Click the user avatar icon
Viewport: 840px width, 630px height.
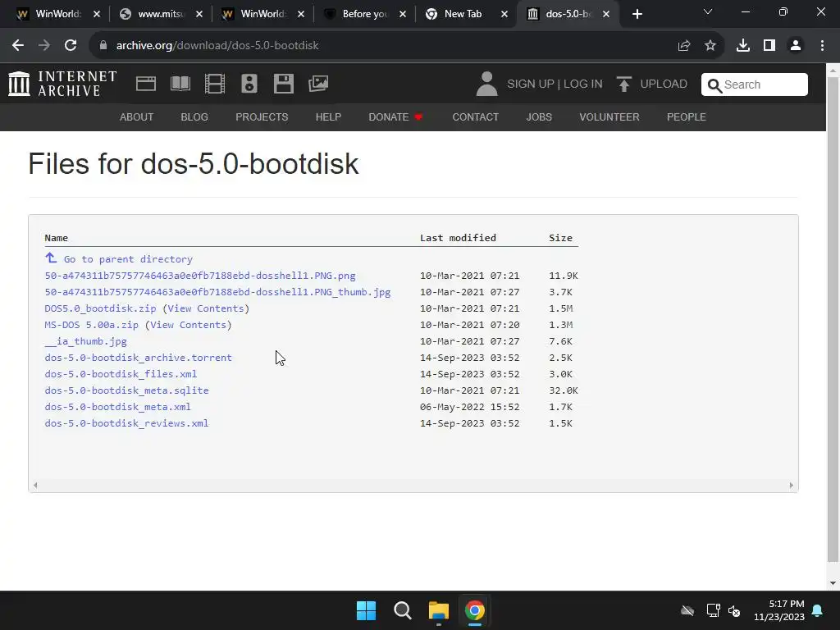(486, 84)
